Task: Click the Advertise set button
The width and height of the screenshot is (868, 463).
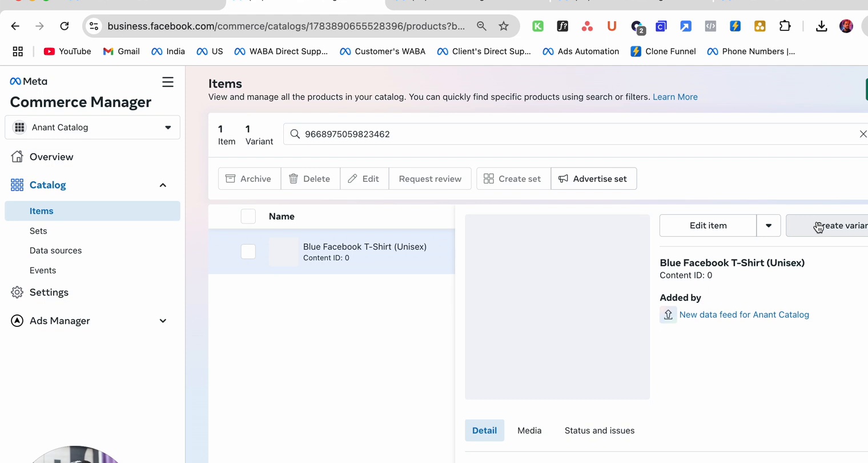Action: click(x=594, y=179)
